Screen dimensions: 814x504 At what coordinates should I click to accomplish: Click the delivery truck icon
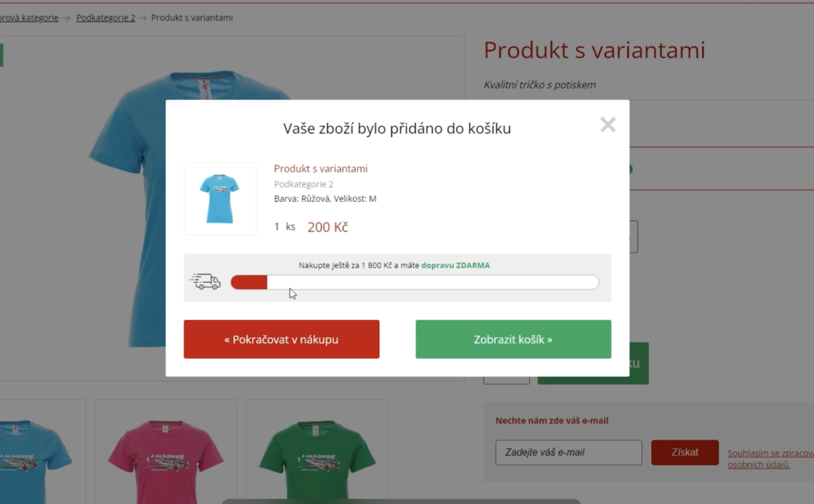206,282
